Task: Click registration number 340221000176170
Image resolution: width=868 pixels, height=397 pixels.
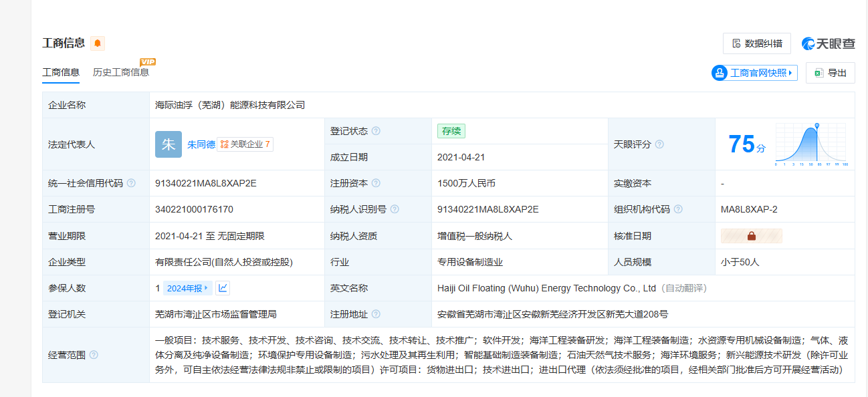Action: point(194,209)
